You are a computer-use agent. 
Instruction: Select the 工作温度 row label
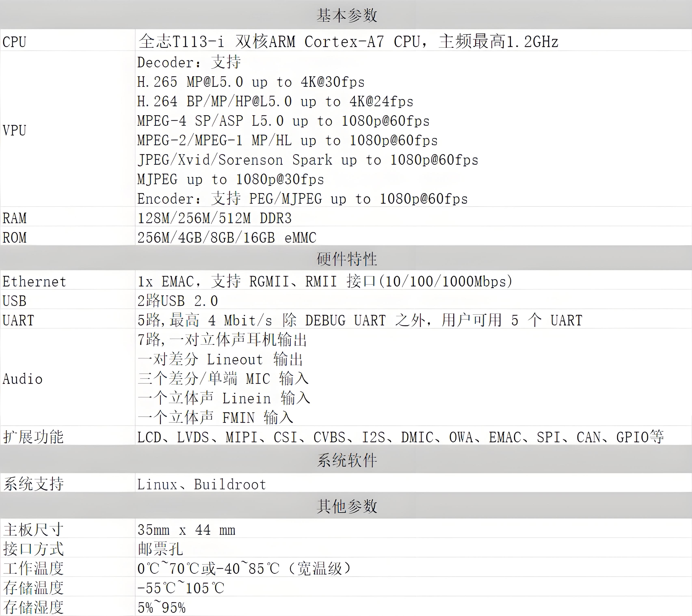33,569
